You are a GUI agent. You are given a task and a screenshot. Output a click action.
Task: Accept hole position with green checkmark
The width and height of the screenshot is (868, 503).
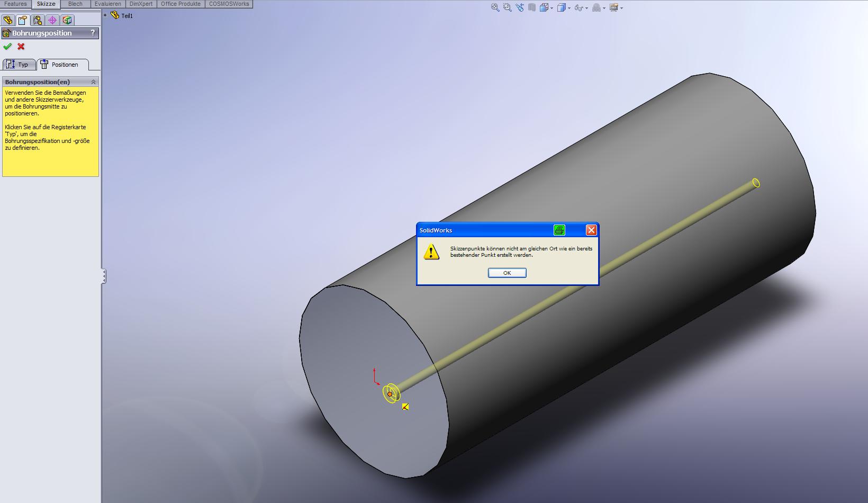[x=7, y=47]
